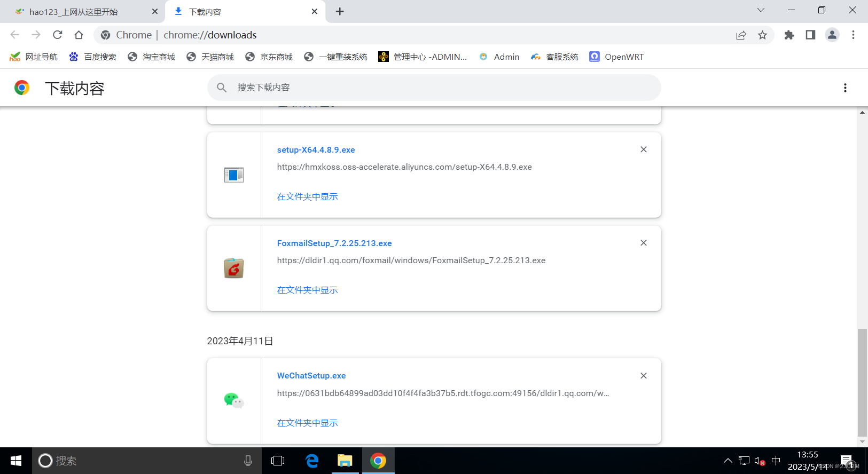Click the network tray icon

click(744, 461)
